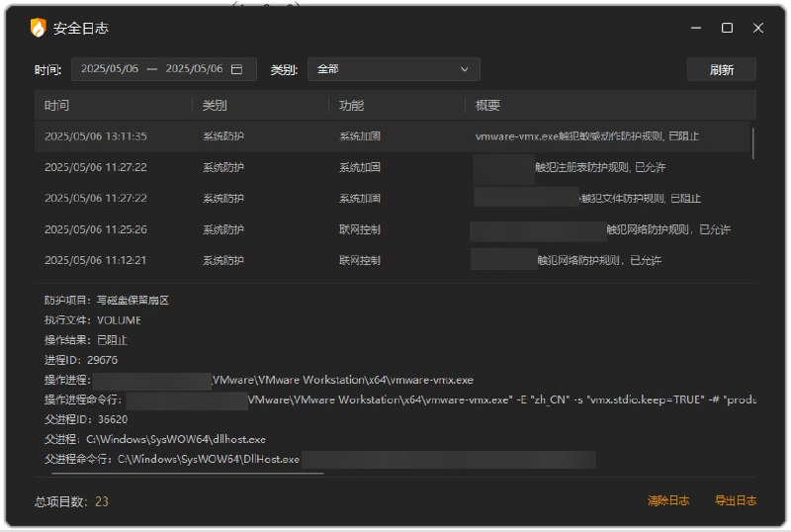The width and height of the screenshot is (791, 532).
Task: Sort by the 时间 column header
Action: (57, 106)
